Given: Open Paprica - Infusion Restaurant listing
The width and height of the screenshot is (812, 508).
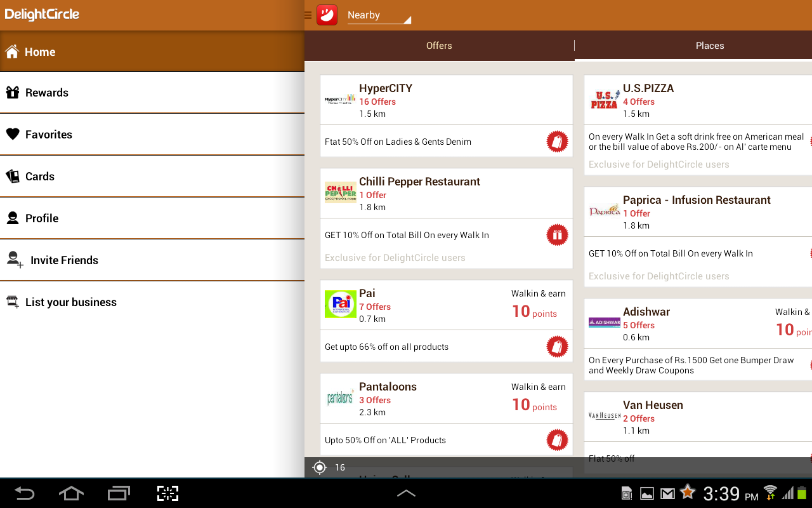Looking at the screenshot, I should point(697,200).
